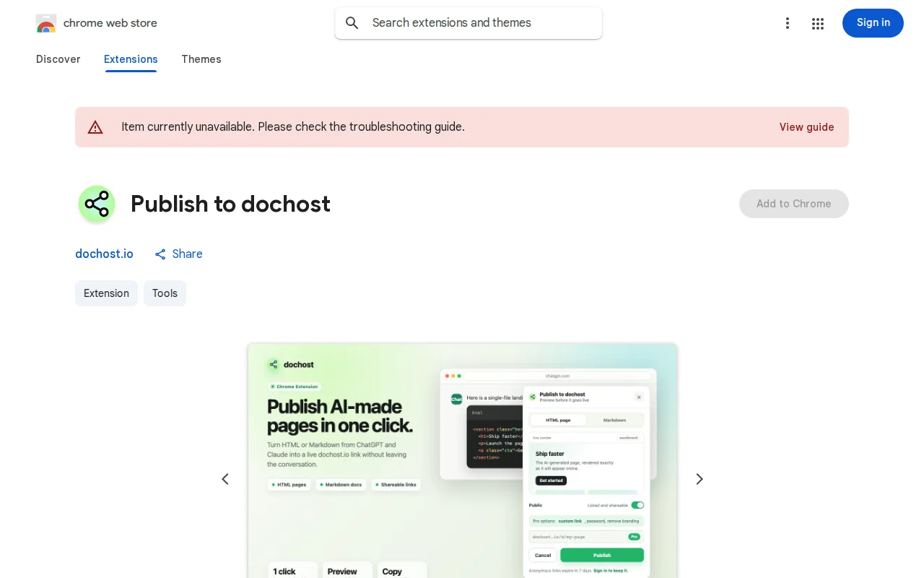Open the Google apps grid
Screen dimensions: 924x578
(x=818, y=23)
